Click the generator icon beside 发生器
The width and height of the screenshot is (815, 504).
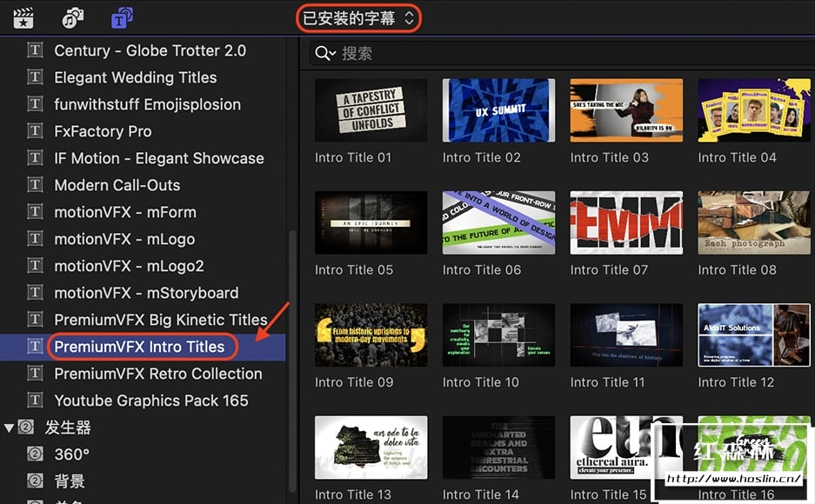click(26, 428)
